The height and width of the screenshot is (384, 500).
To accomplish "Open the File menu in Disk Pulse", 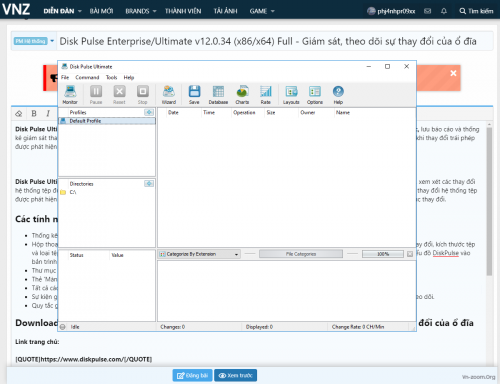I will pos(65,77).
